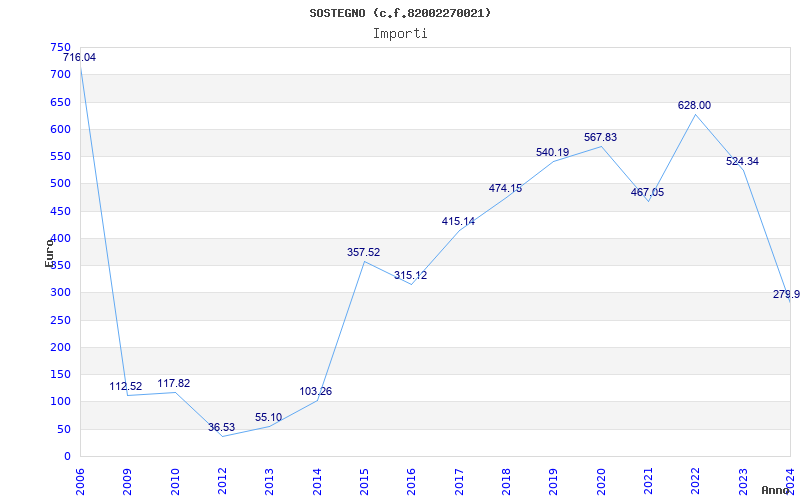Click the 100 y-axis tick label
Screen dimensions: 800x500
click(61, 402)
